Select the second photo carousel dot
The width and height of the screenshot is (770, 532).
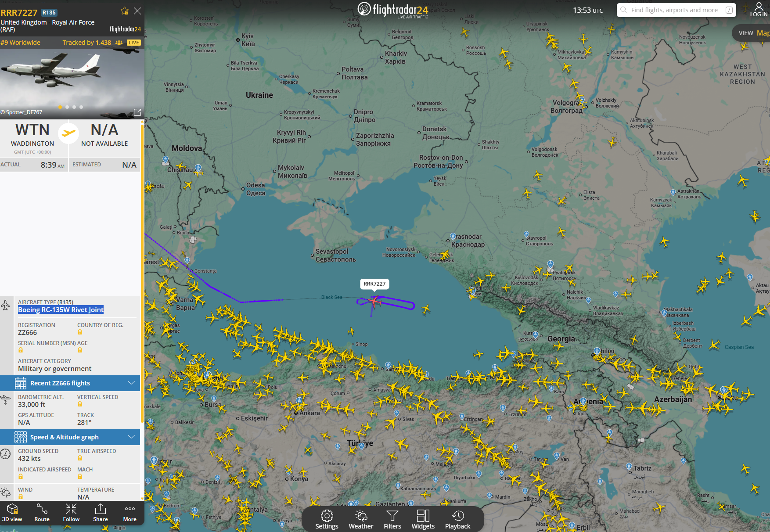[x=67, y=107]
